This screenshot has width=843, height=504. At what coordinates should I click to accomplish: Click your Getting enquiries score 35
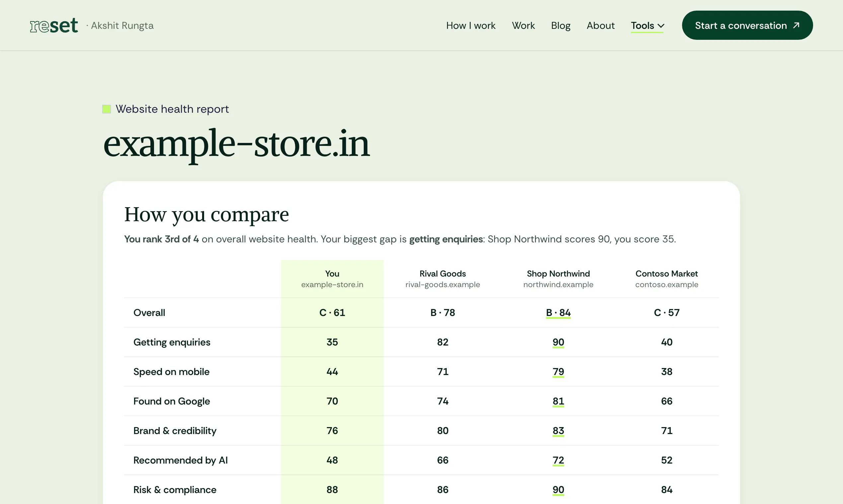332,342
